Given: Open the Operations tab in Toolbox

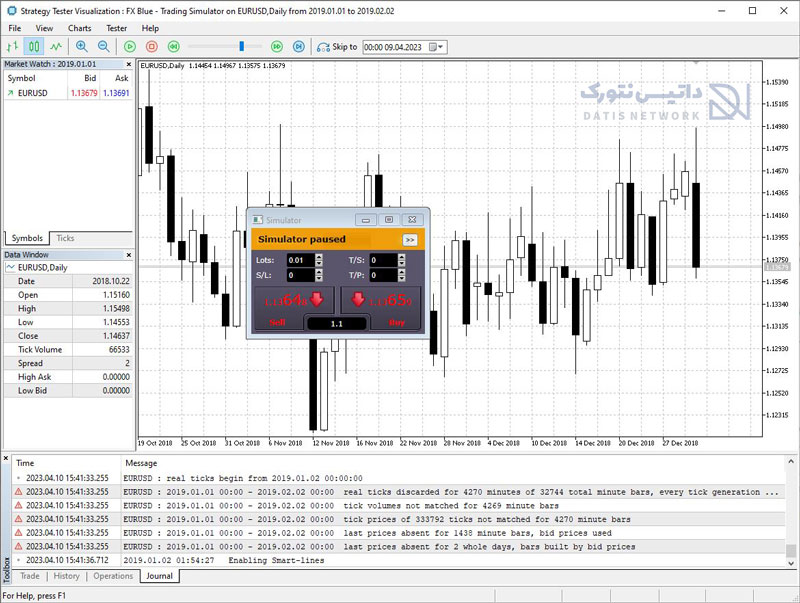Looking at the screenshot, I should [x=113, y=576].
